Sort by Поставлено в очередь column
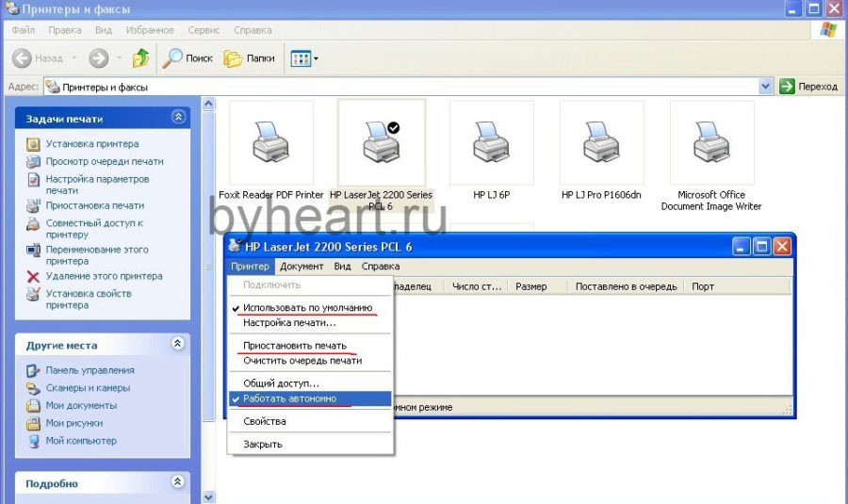The image size is (848, 504). tap(626, 286)
